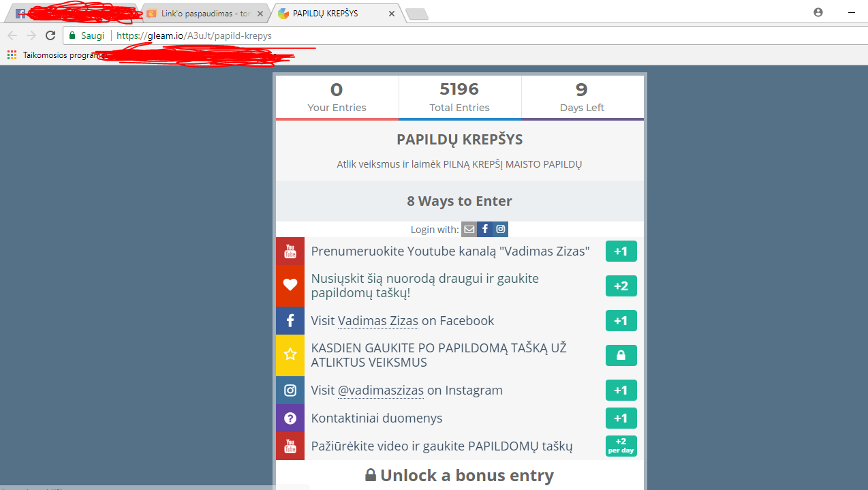The height and width of the screenshot is (490, 868).
Task: Reload the page with the refresh icon
Action: 50,35
